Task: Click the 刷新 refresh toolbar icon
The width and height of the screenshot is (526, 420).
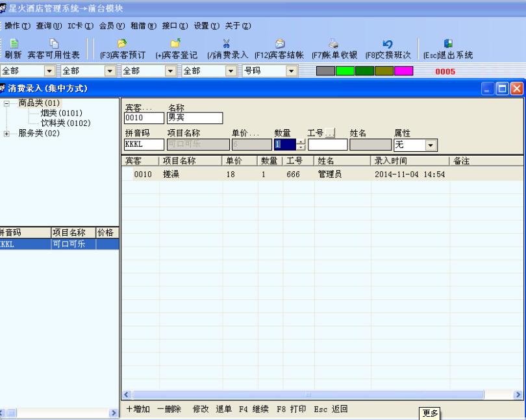Action: click(x=13, y=49)
